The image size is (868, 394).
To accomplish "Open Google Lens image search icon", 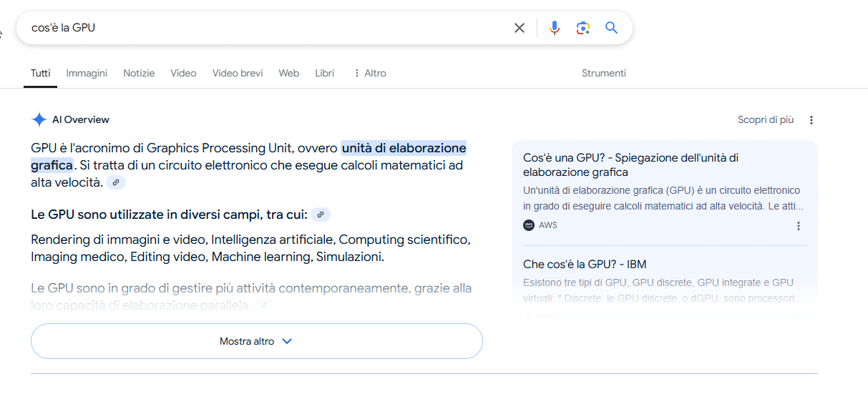I will coord(583,28).
